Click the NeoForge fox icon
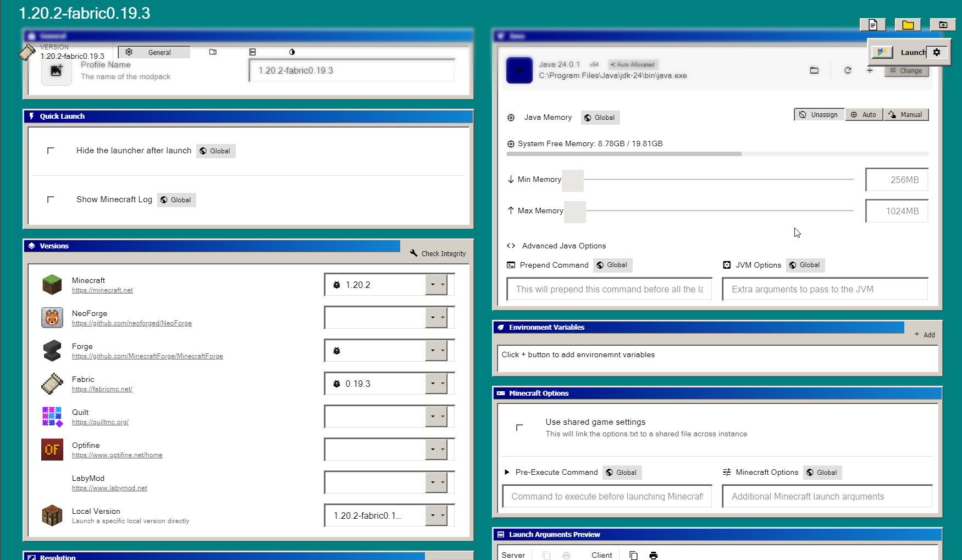This screenshot has width=962, height=560. [x=52, y=318]
